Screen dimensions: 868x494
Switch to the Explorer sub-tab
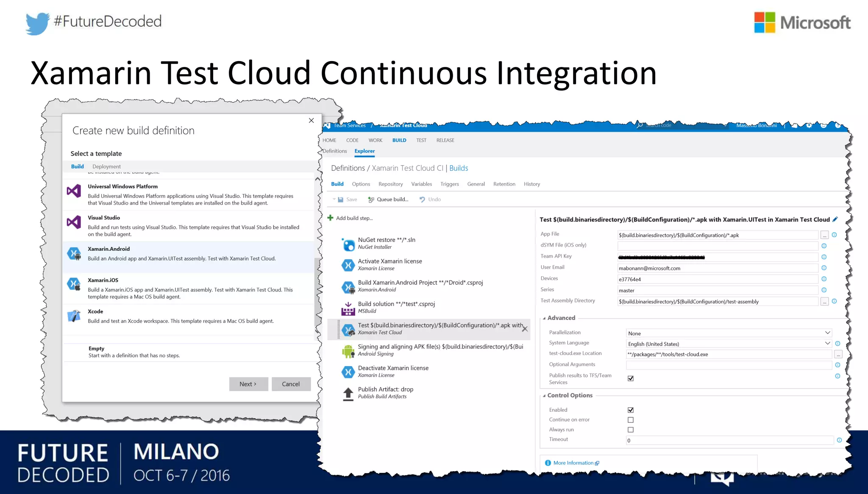click(364, 151)
